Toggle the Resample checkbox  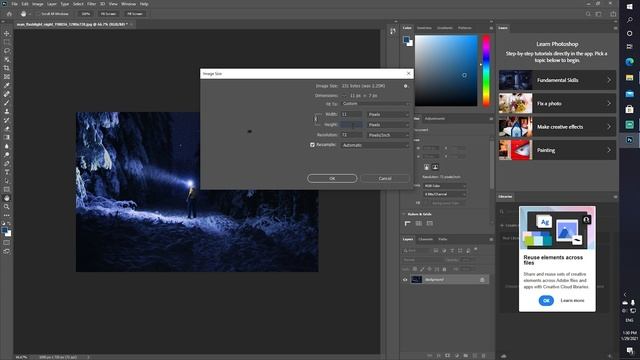pos(312,145)
